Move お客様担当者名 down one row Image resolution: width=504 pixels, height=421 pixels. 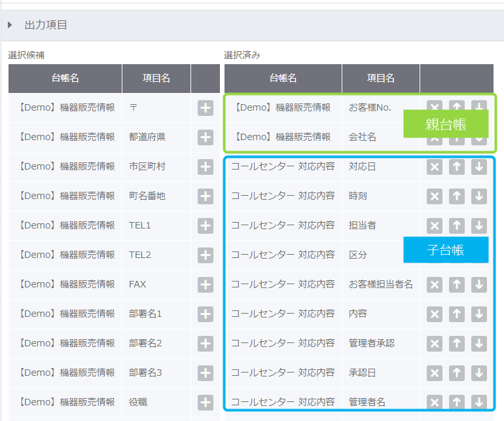tap(479, 285)
